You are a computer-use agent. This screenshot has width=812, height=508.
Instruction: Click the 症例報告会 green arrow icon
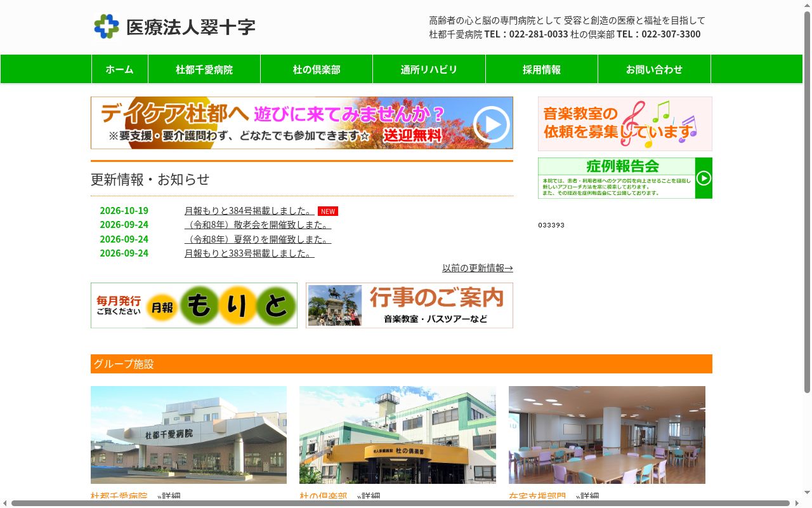pyautogui.click(x=704, y=178)
